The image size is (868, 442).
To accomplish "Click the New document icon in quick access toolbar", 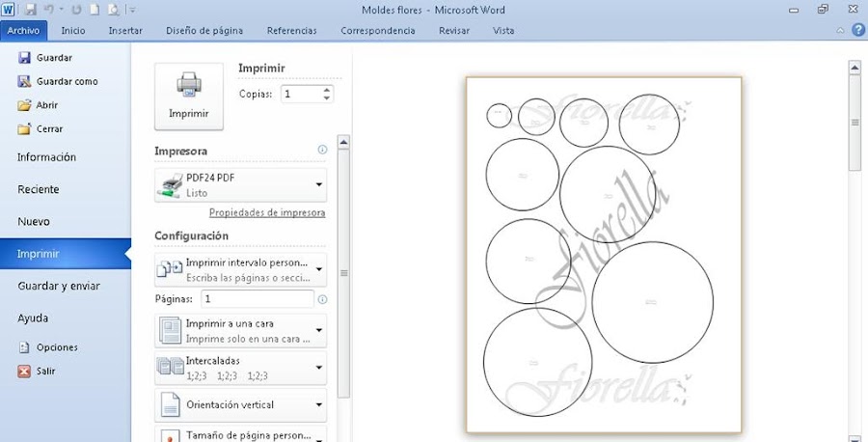I will click(95, 10).
